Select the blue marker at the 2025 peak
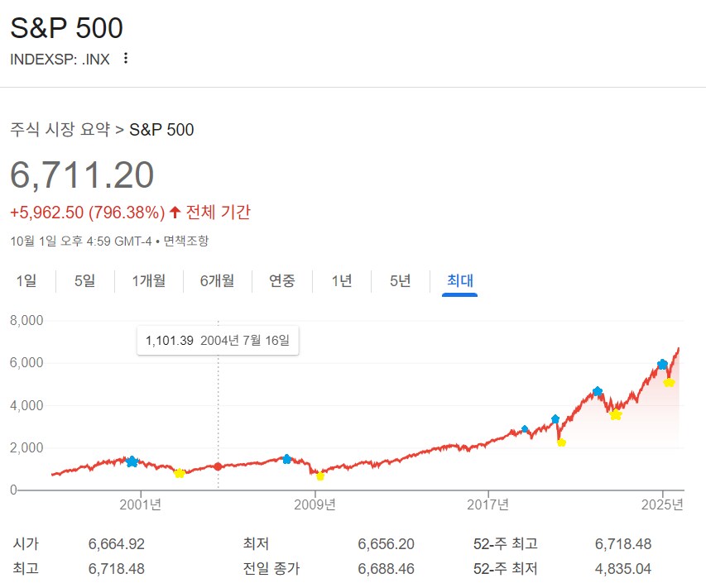 (662, 363)
